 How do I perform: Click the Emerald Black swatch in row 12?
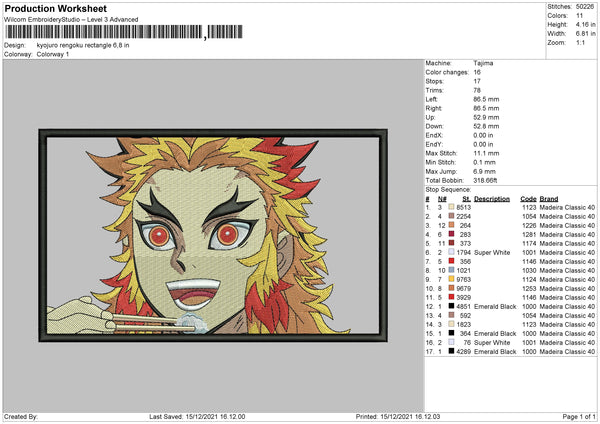(x=451, y=306)
